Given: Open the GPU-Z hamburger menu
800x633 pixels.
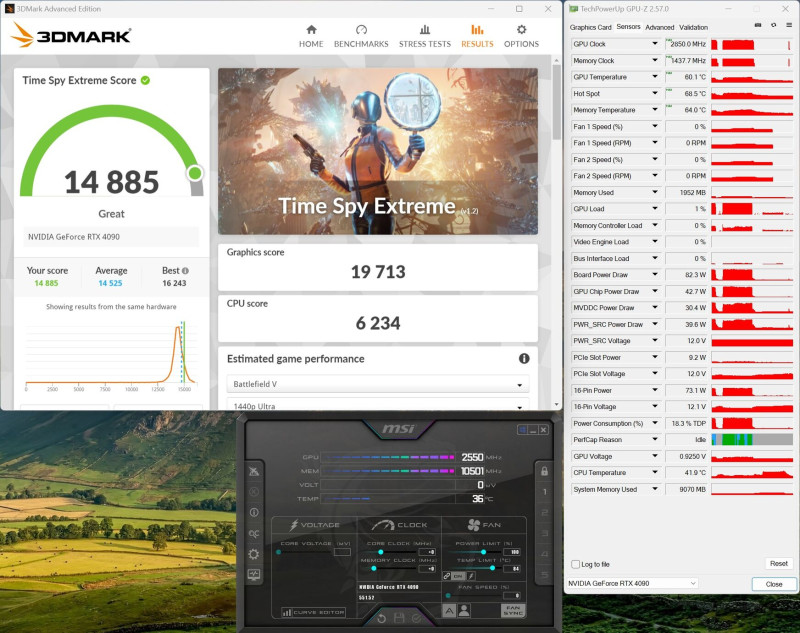Looking at the screenshot, I should (x=789, y=25).
